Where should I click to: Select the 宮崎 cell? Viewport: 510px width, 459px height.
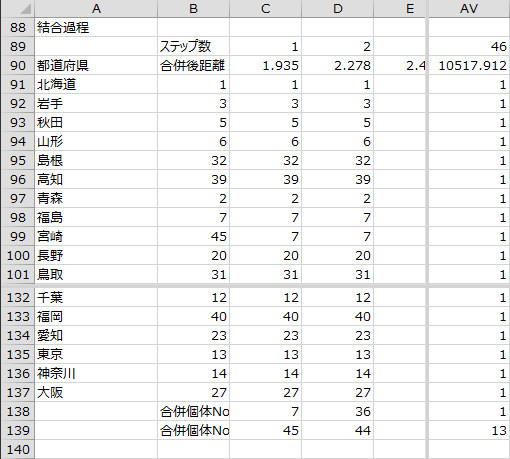pyautogui.click(x=96, y=236)
